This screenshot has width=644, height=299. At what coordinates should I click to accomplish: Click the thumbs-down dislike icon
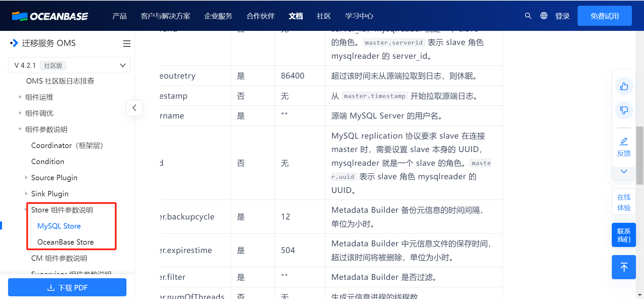[624, 110]
